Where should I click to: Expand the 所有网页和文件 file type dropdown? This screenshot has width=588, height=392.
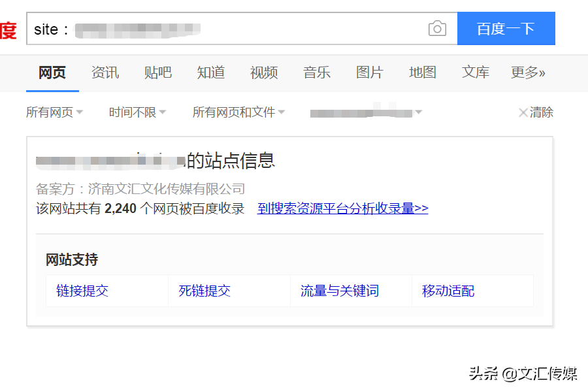[238, 112]
